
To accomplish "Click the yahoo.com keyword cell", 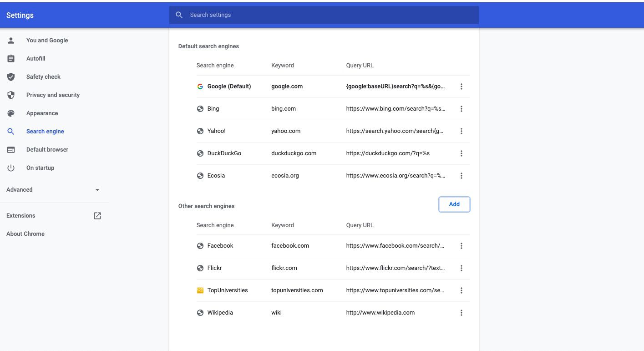I will tap(286, 131).
